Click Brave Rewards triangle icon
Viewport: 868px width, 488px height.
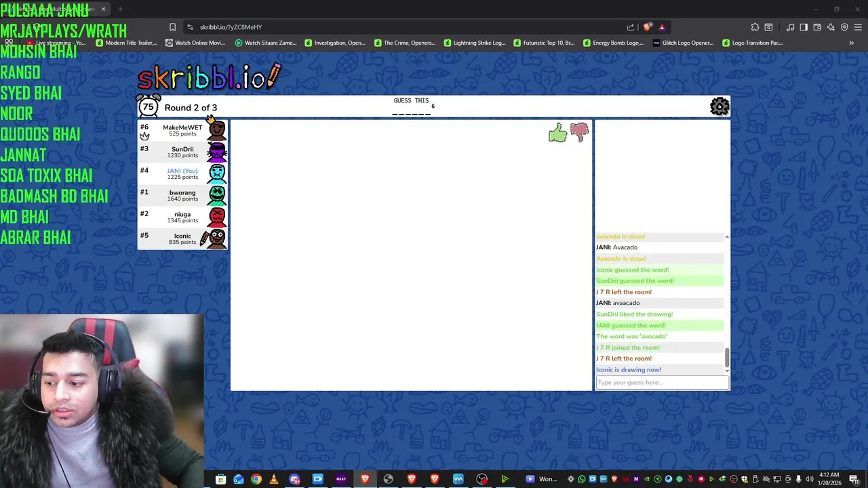tap(662, 27)
